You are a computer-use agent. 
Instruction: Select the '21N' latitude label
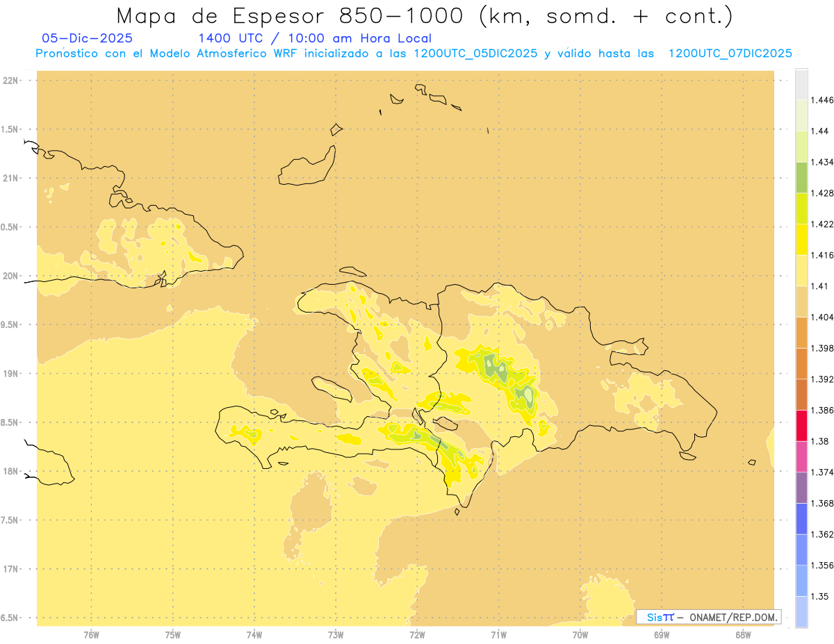coord(11,178)
